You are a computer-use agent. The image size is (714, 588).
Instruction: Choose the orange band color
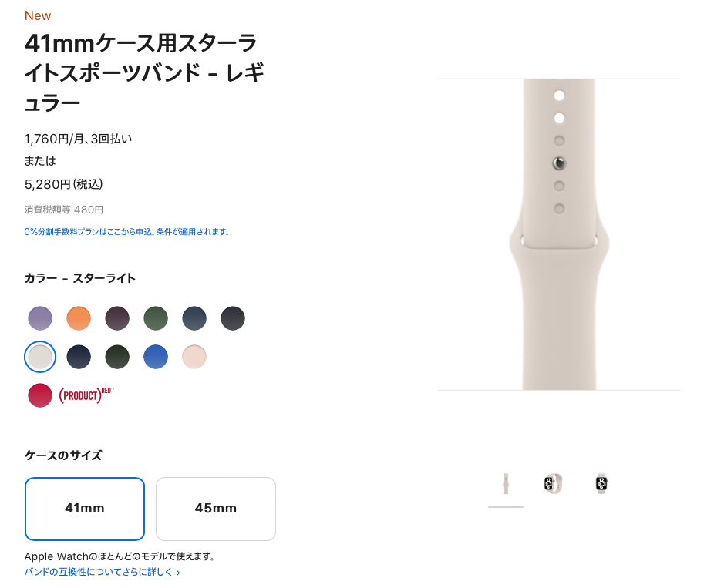click(79, 318)
